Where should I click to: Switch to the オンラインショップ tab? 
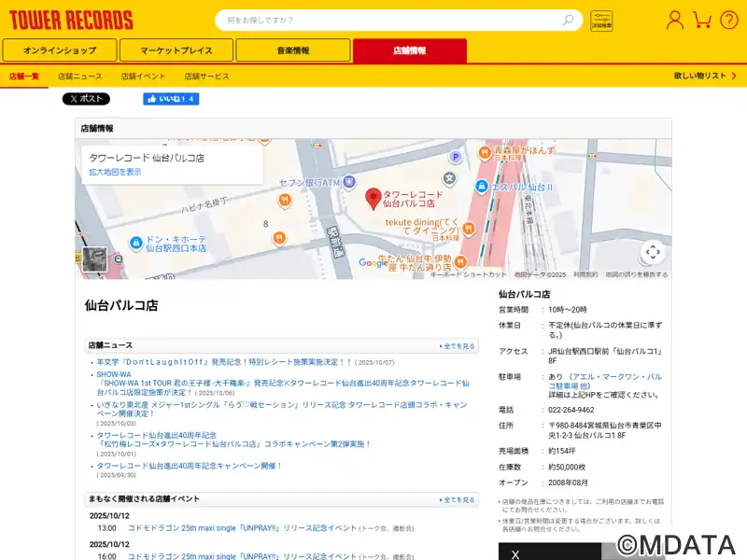click(60, 50)
